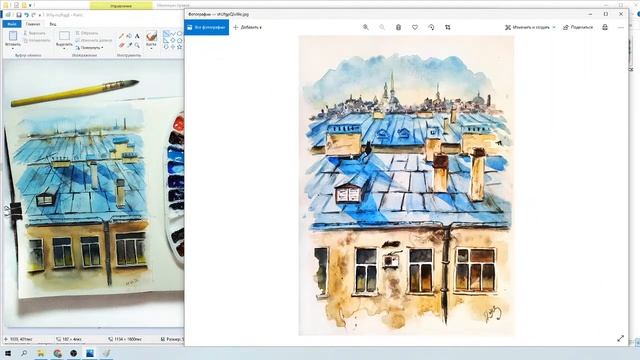The image size is (640, 360).
Task: Select the Magnifier tool in Paint
Action: click(x=137, y=45)
